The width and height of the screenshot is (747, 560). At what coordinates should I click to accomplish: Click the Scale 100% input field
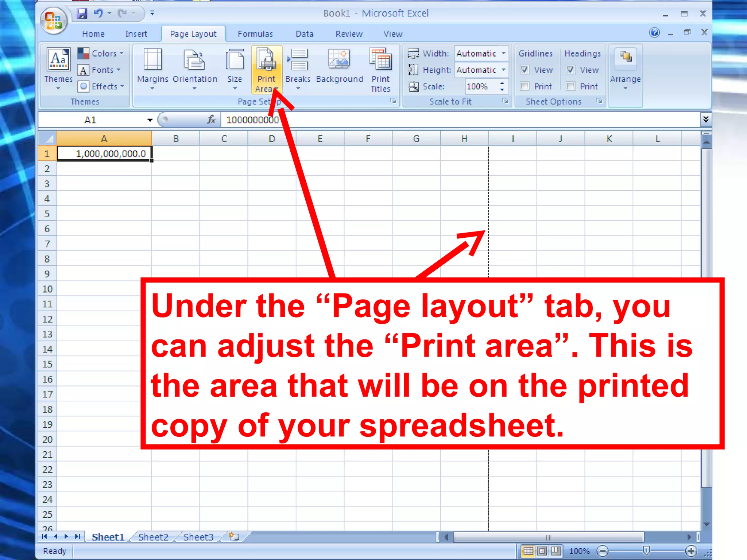(x=481, y=86)
